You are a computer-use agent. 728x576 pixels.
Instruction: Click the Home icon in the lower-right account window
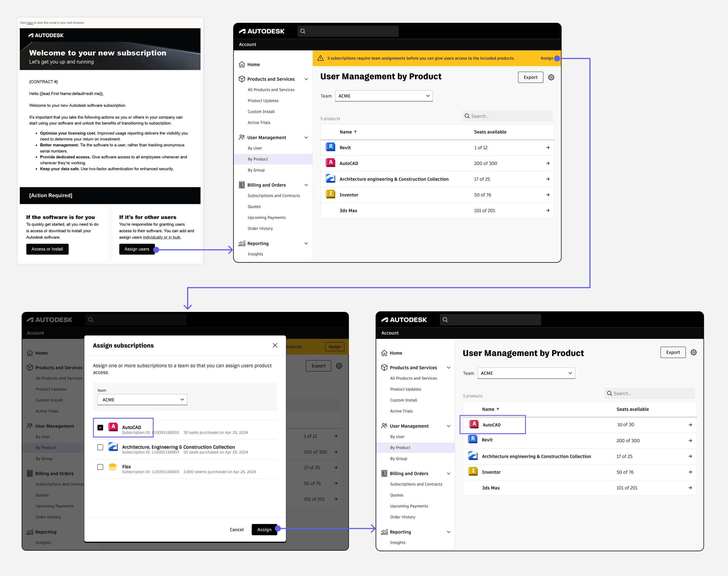click(x=384, y=353)
